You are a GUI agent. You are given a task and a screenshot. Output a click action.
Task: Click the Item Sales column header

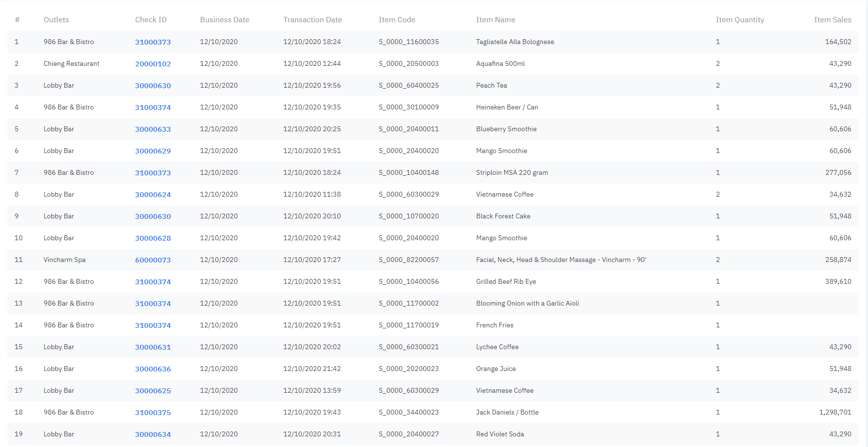tap(832, 20)
